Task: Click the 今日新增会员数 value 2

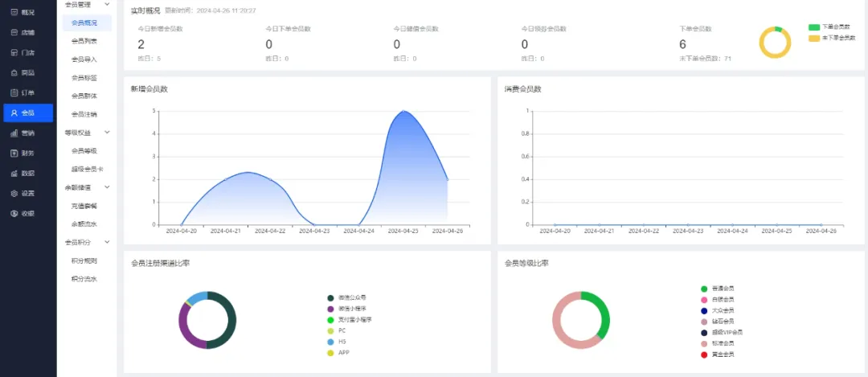Action: pos(141,44)
